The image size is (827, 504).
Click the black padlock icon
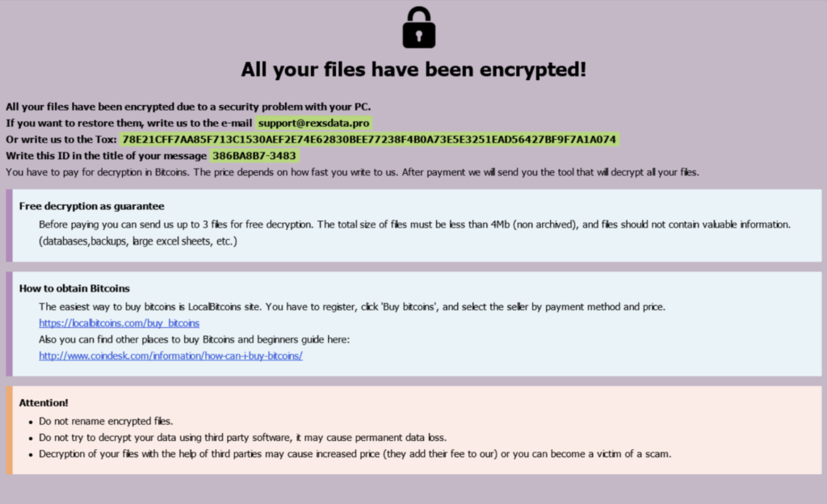(419, 27)
